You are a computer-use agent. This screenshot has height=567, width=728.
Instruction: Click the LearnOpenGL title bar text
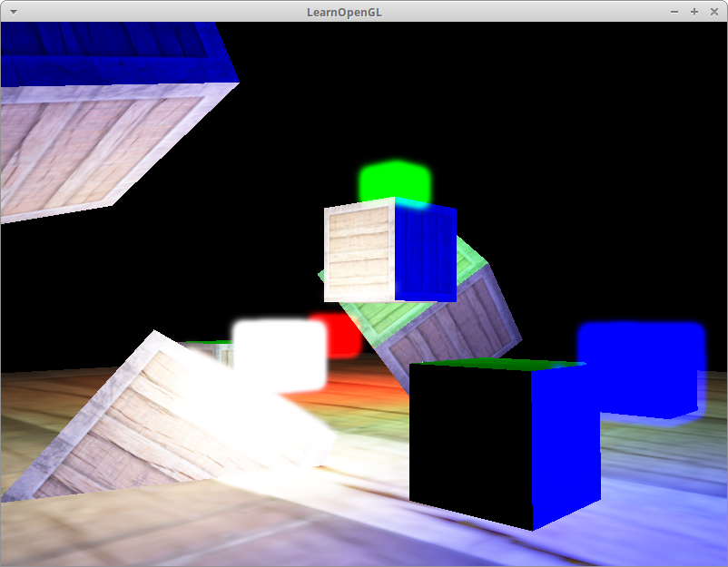pos(363,12)
